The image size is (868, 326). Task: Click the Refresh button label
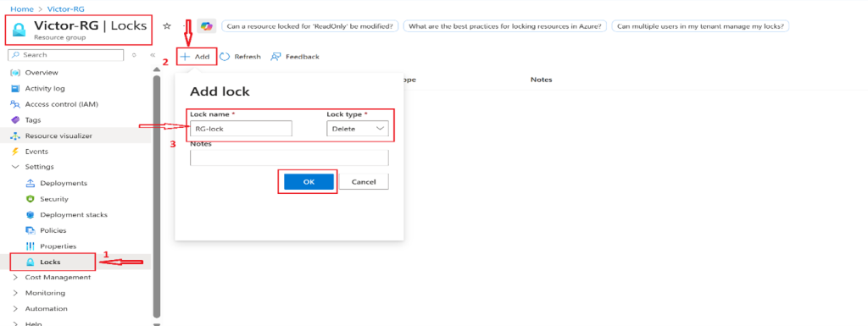pos(248,57)
